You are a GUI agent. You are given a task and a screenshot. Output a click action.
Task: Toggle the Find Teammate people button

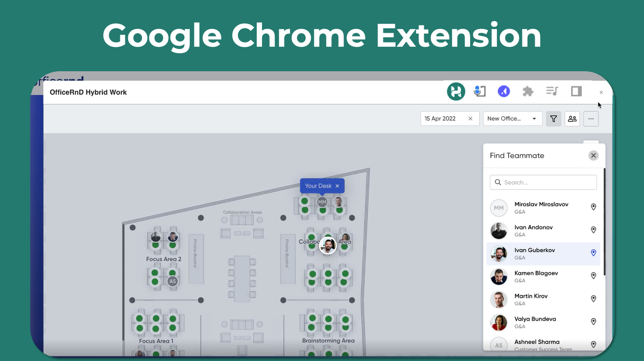tap(572, 119)
